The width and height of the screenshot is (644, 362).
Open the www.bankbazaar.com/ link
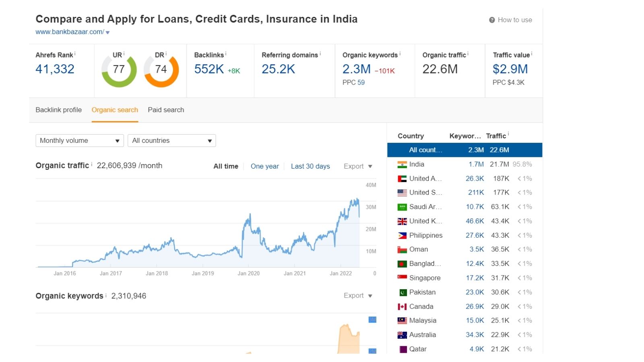pyautogui.click(x=70, y=32)
